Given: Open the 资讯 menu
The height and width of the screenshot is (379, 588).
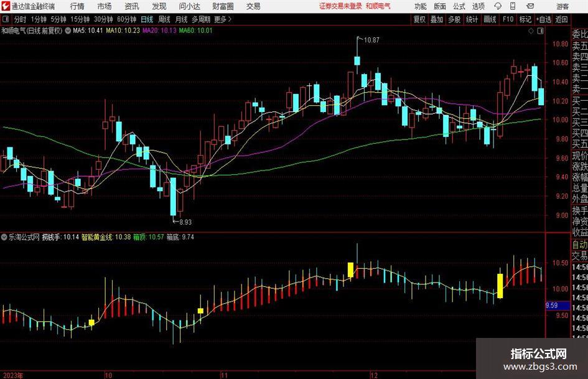Looking at the screenshot, I should 132,6.
